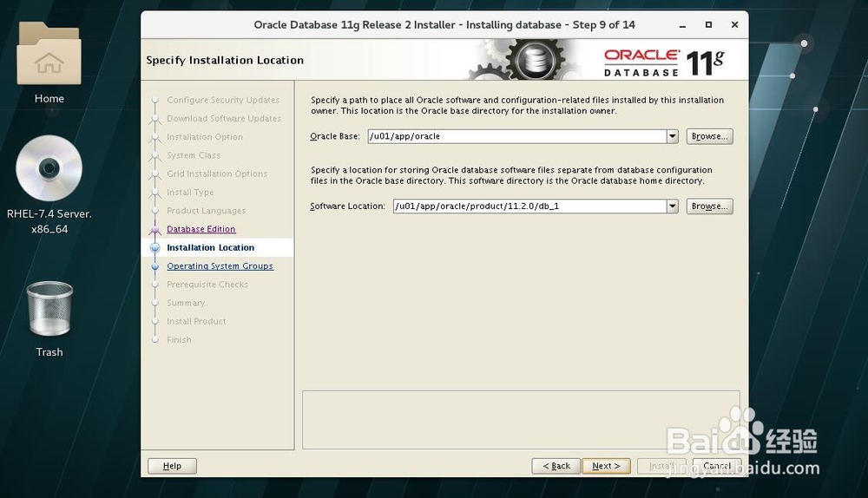Select the System Class step
868x498 pixels.
(194, 155)
